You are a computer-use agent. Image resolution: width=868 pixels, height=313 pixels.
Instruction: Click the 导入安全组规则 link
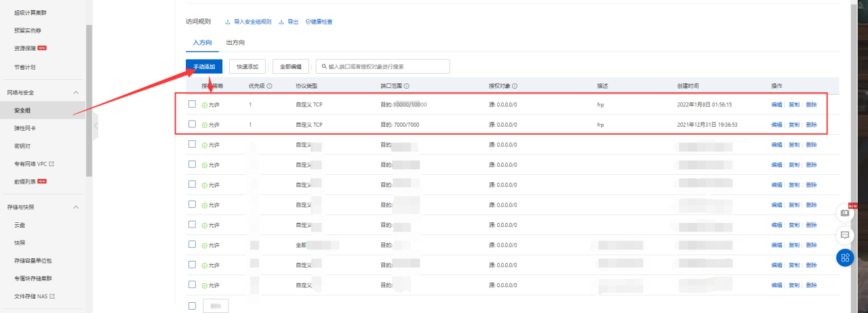coord(248,22)
